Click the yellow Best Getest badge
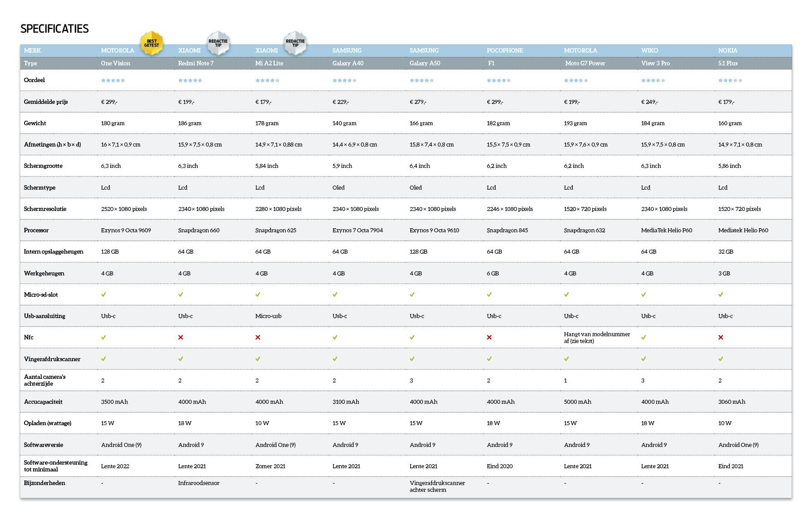The width and height of the screenshot is (812, 520). click(152, 44)
